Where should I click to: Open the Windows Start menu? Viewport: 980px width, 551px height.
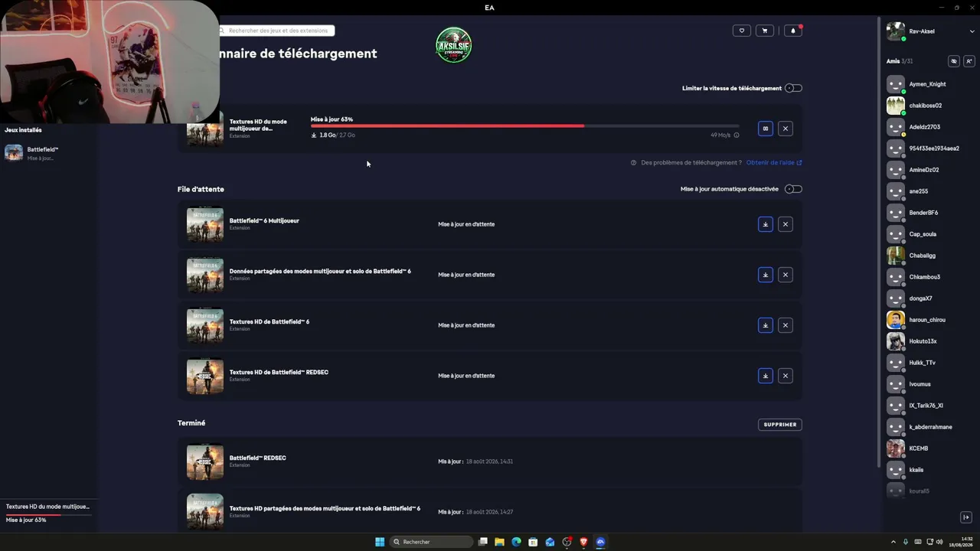pyautogui.click(x=380, y=542)
